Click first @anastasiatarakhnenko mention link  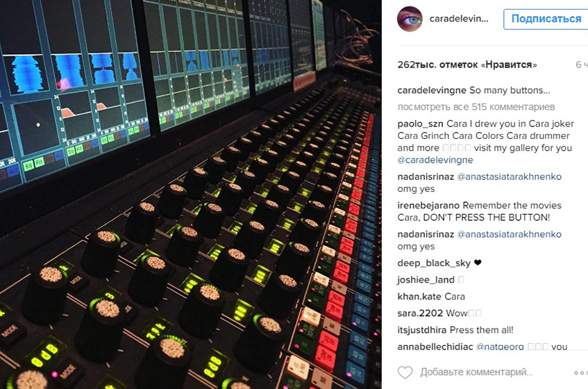point(510,176)
